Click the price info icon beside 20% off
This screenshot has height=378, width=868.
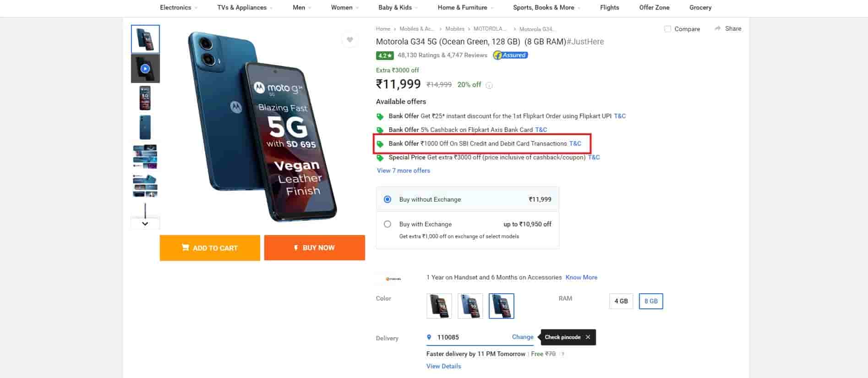(x=489, y=85)
